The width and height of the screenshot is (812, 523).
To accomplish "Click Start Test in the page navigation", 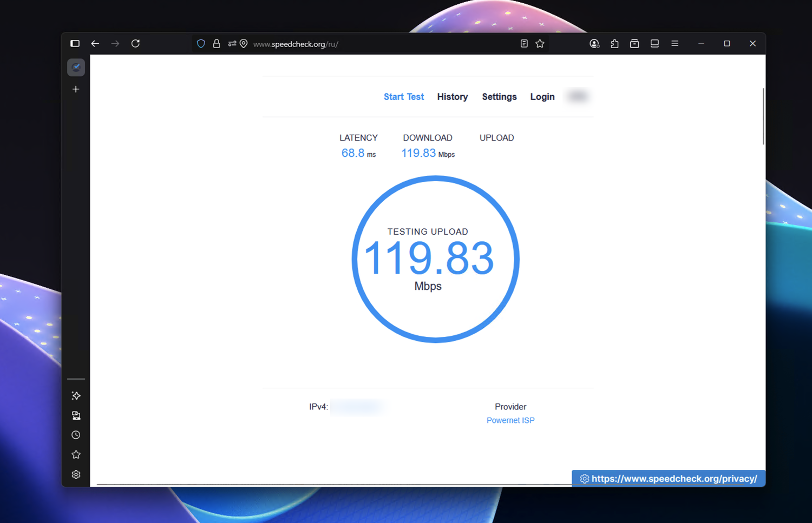I will coord(404,97).
